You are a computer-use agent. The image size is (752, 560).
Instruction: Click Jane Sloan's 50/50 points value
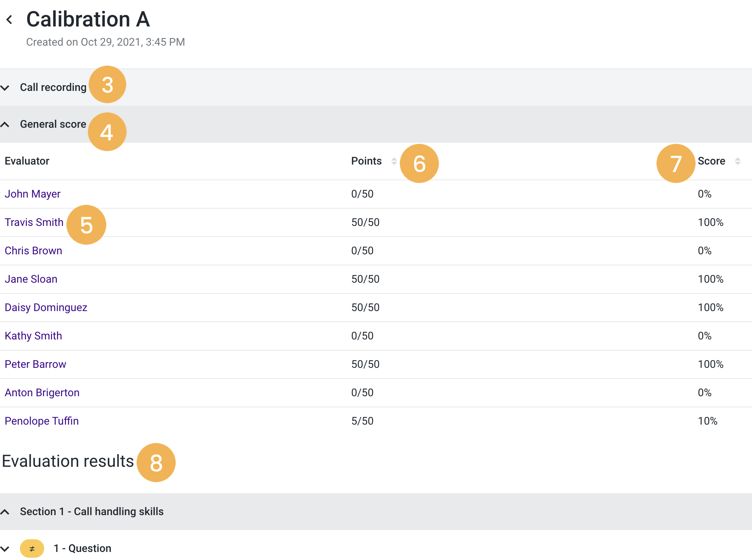tap(366, 279)
